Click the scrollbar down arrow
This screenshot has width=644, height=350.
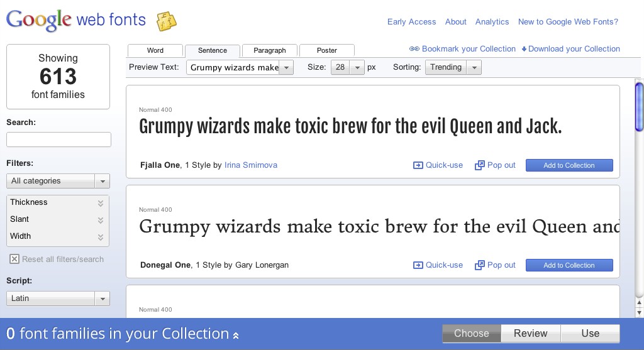[639, 313]
